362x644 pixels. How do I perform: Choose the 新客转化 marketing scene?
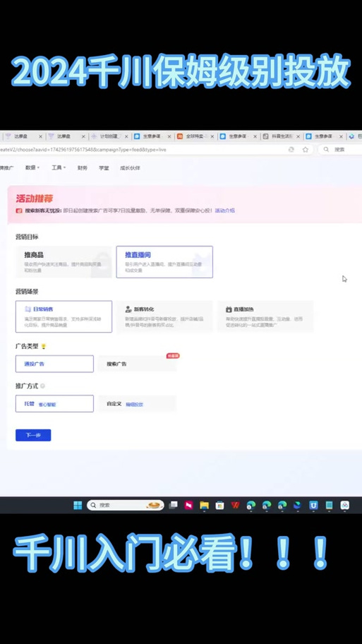point(164,316)
